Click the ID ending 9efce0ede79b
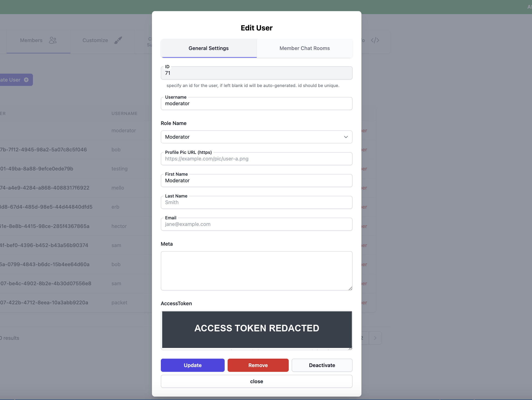Image resolution: width=532 pixels, height=400 pixels. (37, 169)
